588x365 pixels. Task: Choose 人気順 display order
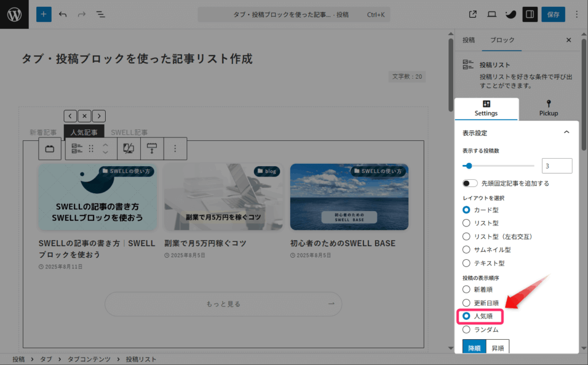466,316
